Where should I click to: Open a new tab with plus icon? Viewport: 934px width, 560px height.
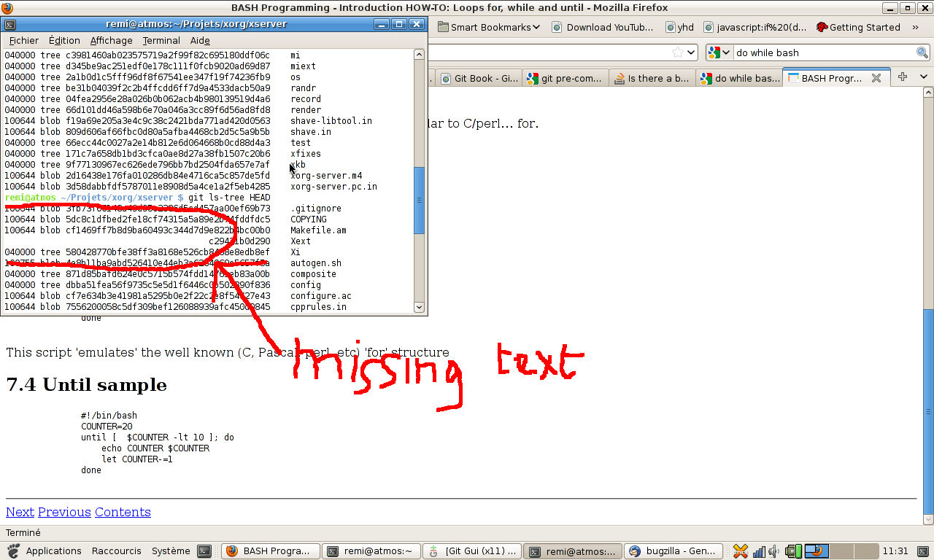pos(903,77)
